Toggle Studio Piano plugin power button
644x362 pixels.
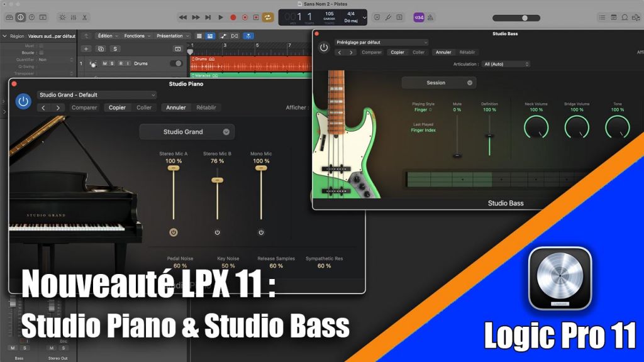point(23,101)
